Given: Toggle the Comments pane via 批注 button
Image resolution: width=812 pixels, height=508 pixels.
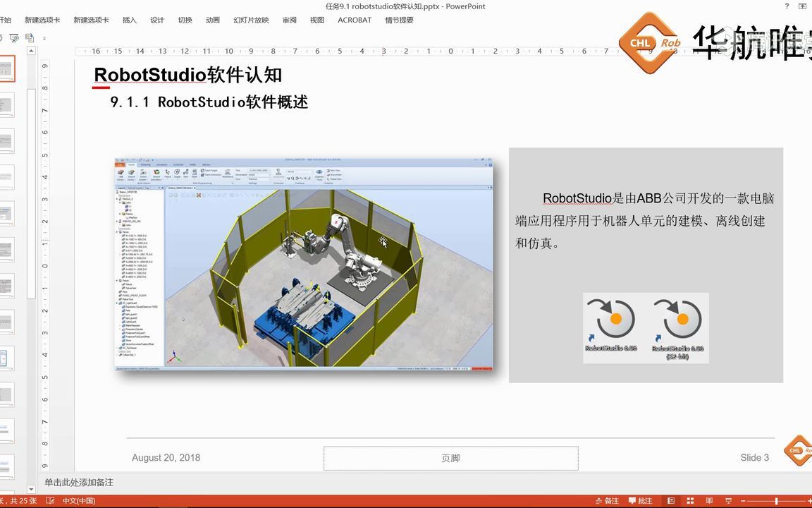Looking at the screenshot, I should [x=640, y=500].
